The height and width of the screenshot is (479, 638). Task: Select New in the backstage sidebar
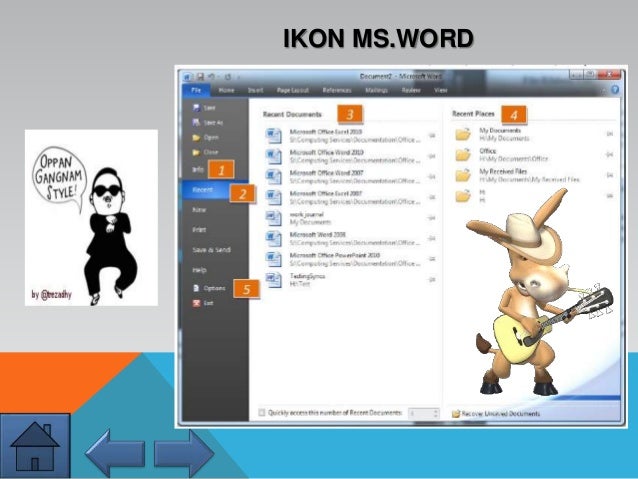coord(199,210)
